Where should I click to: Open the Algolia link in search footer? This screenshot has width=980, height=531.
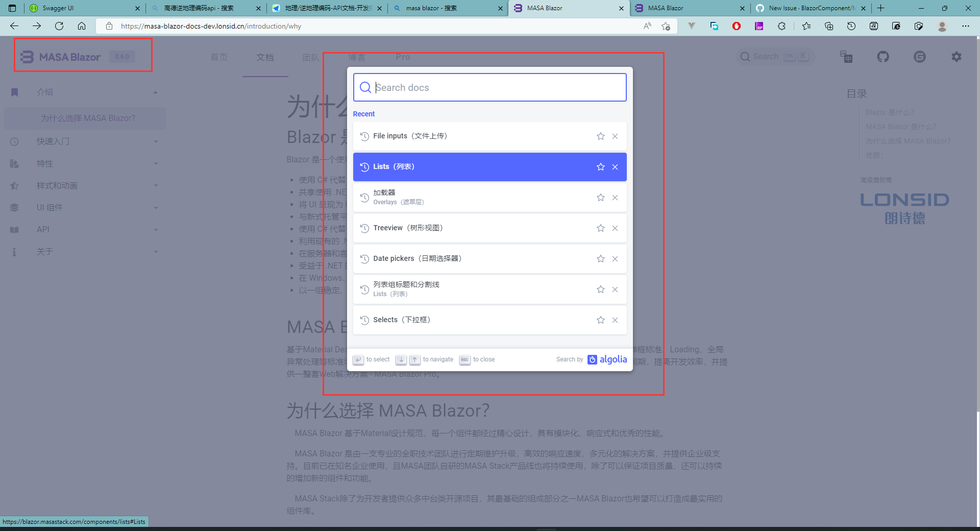(x=607, y=359)
